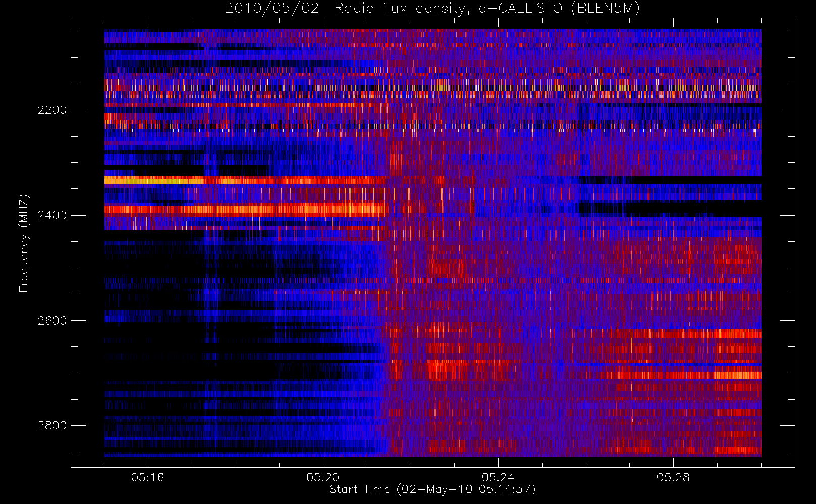Image resolution: width=816 pixels, height=504 pixels.
Task: Click the 05:20 time tick label
Action: coord(323,477)
